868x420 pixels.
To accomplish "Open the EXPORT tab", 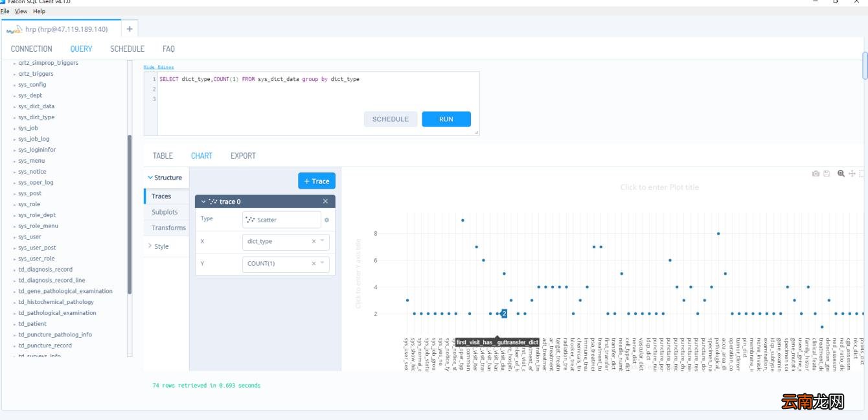I will point(243,156).
